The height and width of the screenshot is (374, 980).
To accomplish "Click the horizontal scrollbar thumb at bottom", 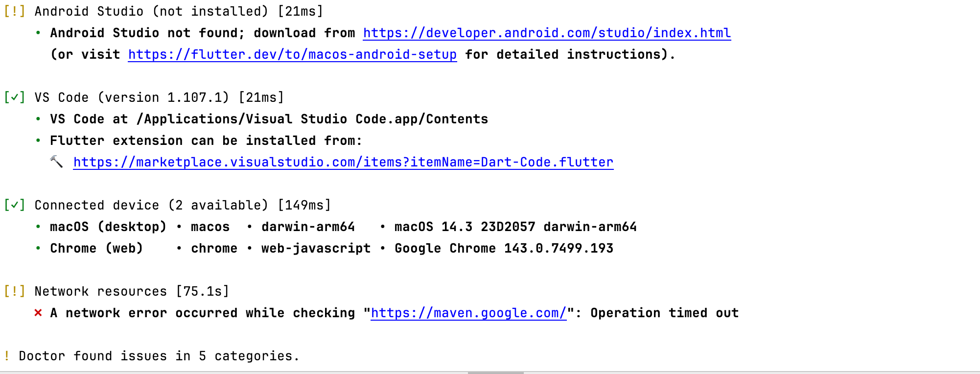I will click(495, 373).
